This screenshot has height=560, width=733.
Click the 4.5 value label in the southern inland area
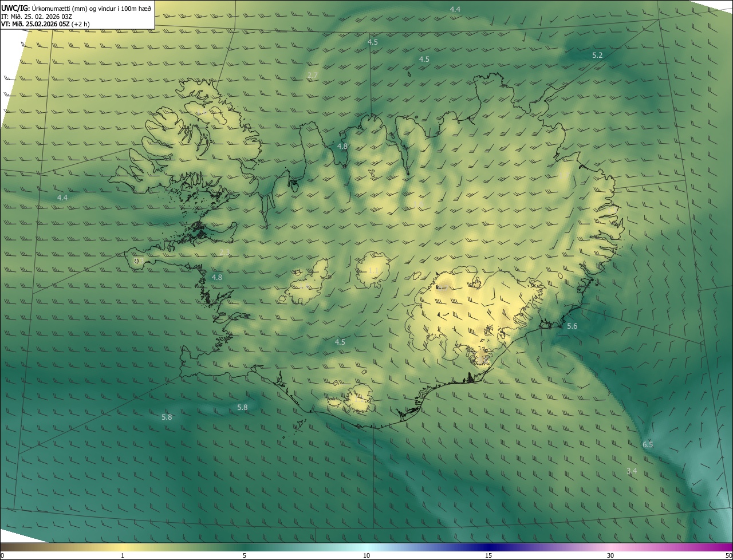coord(340,342)
